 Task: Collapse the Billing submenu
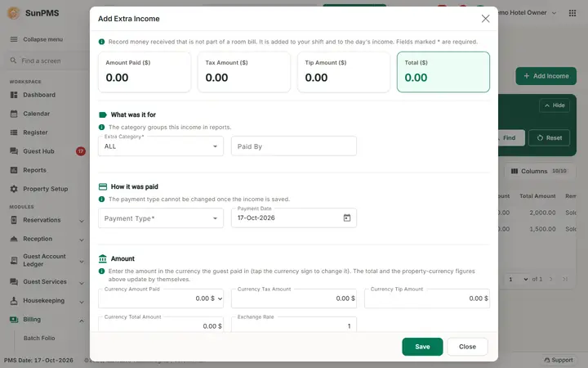coord(82,321)
